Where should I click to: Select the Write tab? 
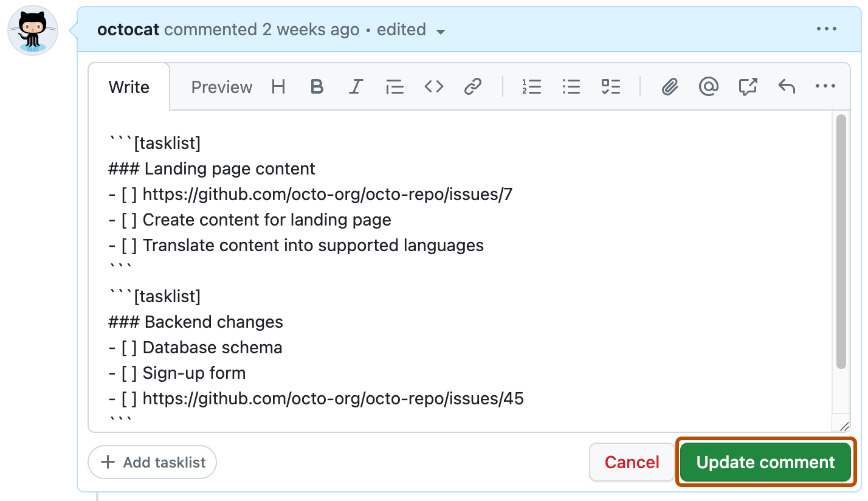coord(129,87)
